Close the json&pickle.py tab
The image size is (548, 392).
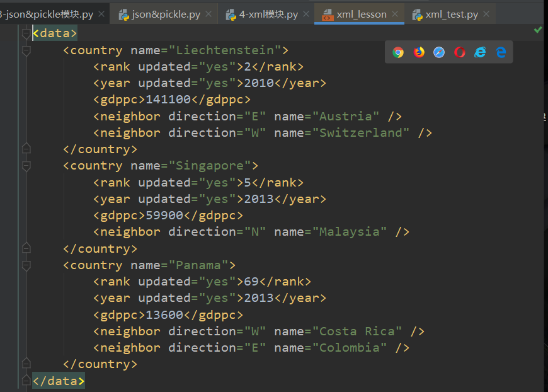point(208,14)
